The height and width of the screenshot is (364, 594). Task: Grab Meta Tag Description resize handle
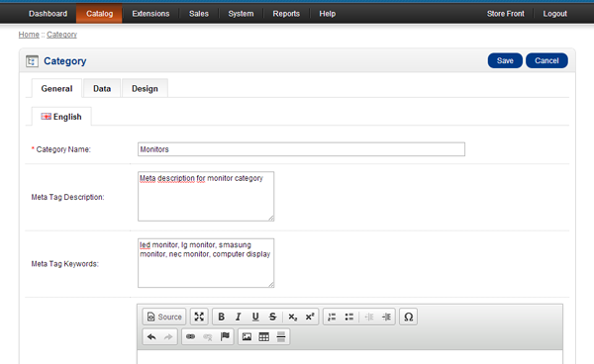271,219
